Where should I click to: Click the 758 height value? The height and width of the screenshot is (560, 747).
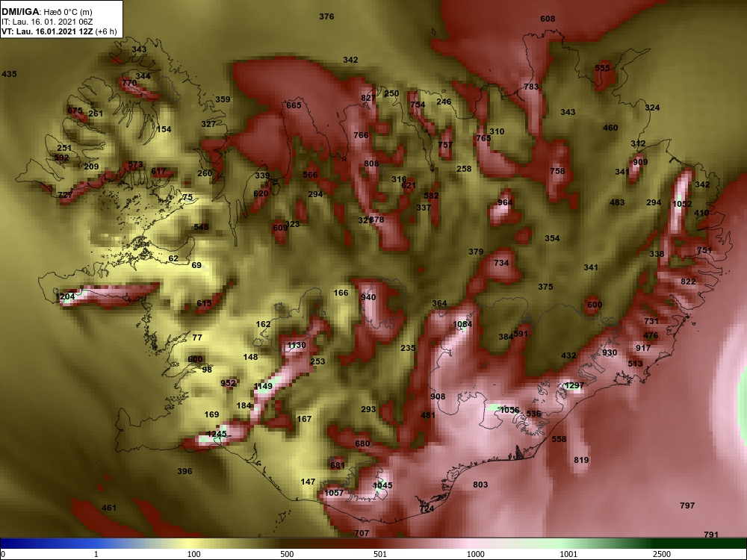[x=557, y=171]
